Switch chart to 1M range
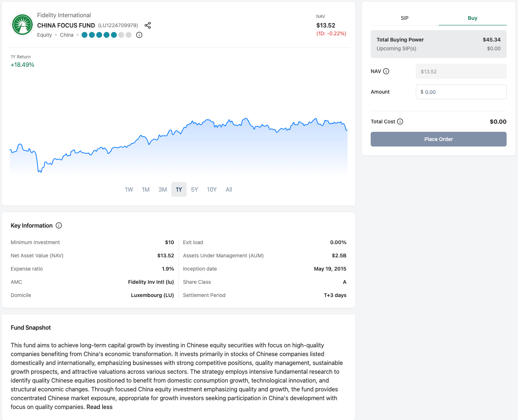Image resolution: width=518 pixels, height=420 pixels. [x=146, y=189]
